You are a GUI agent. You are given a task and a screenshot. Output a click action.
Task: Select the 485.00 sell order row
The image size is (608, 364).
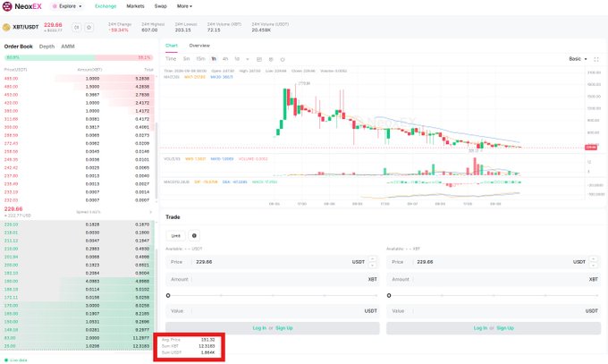click(x=79, y=79)
